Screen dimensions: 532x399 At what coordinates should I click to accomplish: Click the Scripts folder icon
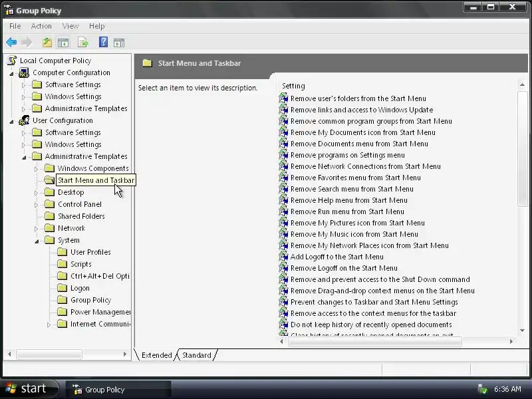(x=62, y=264)
